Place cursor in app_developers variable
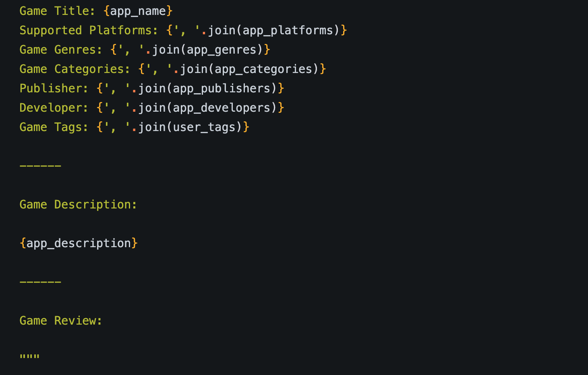Image resolution: width=588 pixels, height=375 pixels. (x=222, y=108)
